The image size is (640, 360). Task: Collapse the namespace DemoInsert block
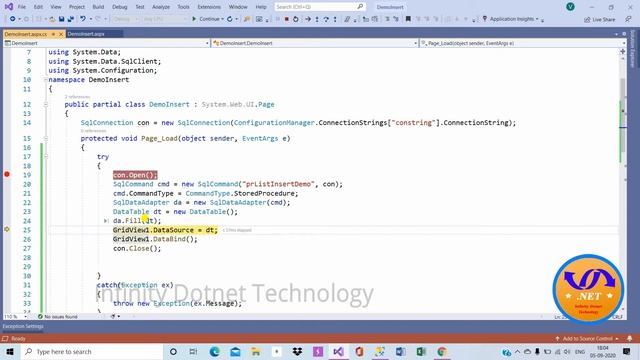(46, 80)
